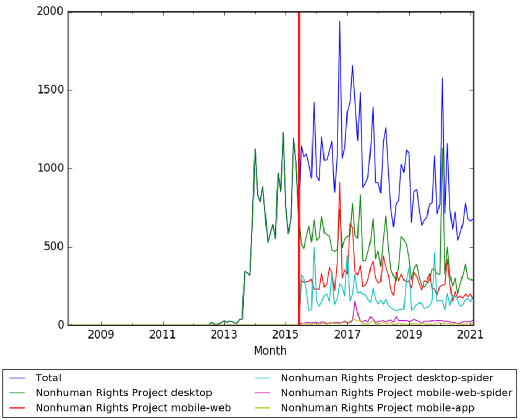
Task: Click the red mobile-web legend line sample
Action: (x=18, y=407)
